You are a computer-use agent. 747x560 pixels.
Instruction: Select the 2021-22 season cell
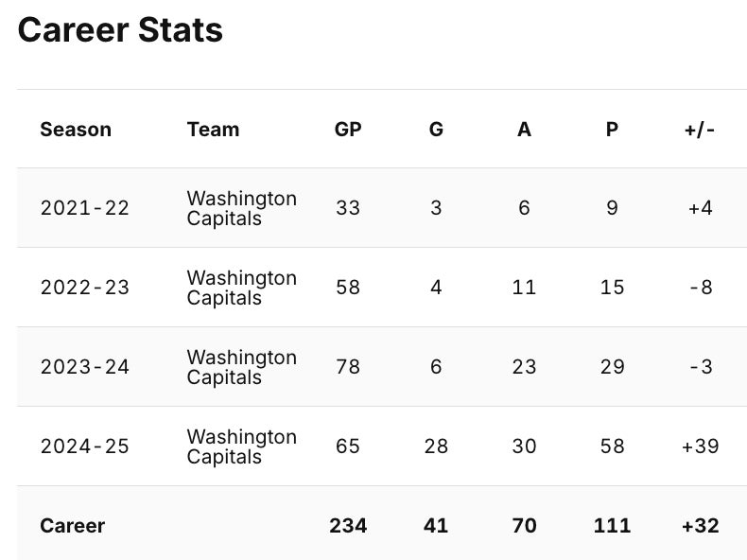click(x=85, y=208)
